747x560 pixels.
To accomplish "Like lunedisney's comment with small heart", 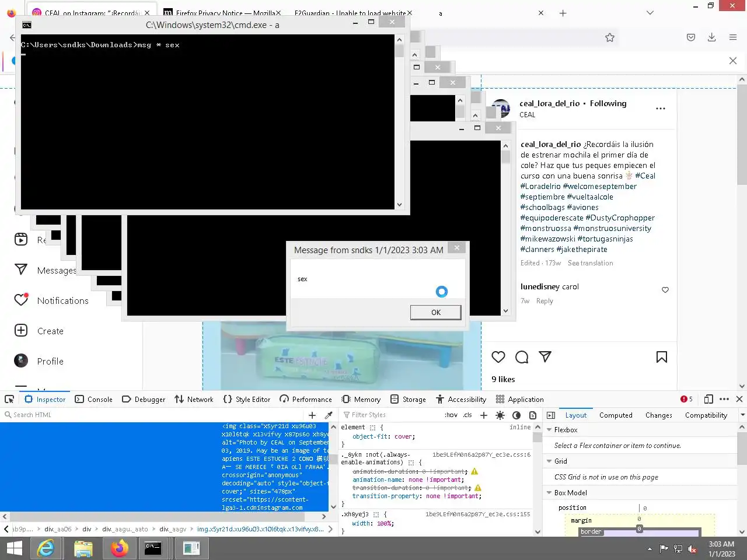I will 665,290.
